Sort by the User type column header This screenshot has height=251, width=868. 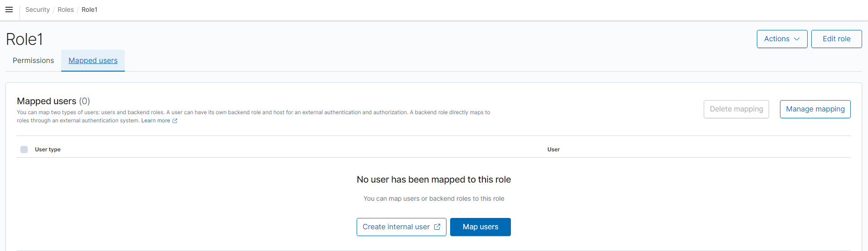tap(48, 150)
